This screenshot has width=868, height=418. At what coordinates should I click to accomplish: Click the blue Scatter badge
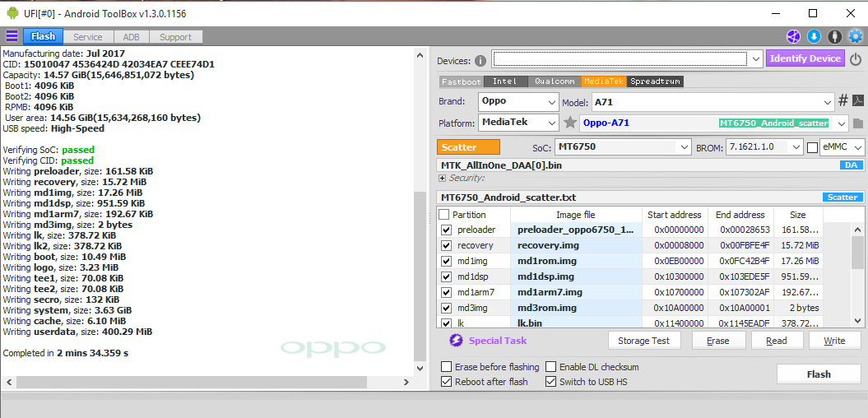(x=842, y=197)
